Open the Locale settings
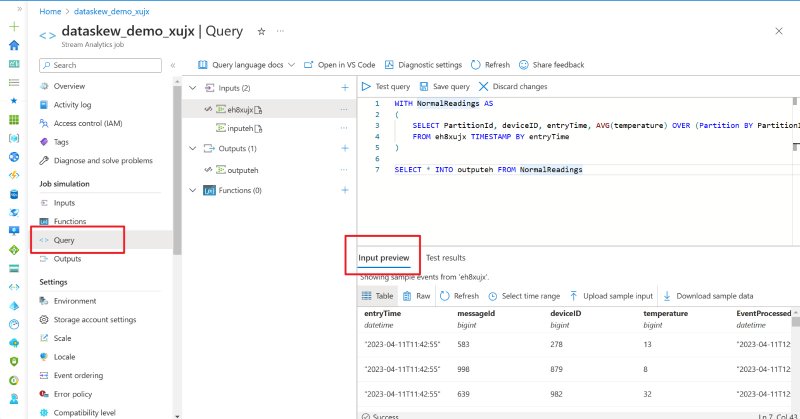 tap(64, 357)
